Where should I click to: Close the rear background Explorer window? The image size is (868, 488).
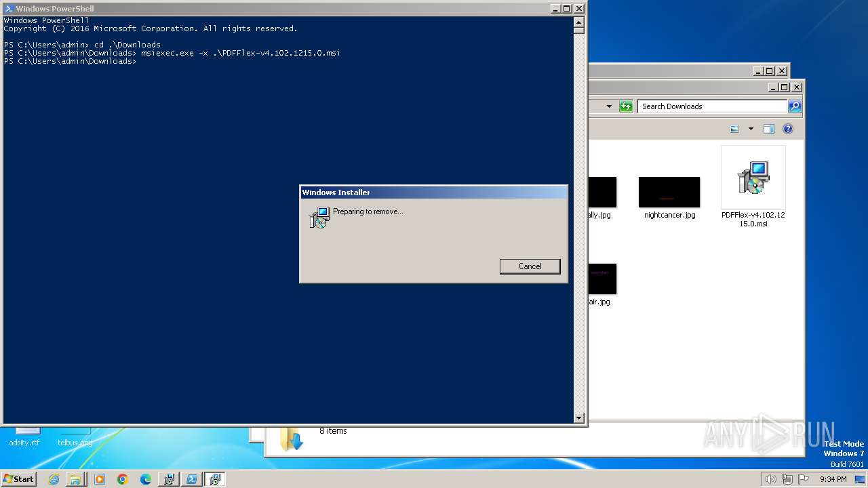(x=782, y=70)
